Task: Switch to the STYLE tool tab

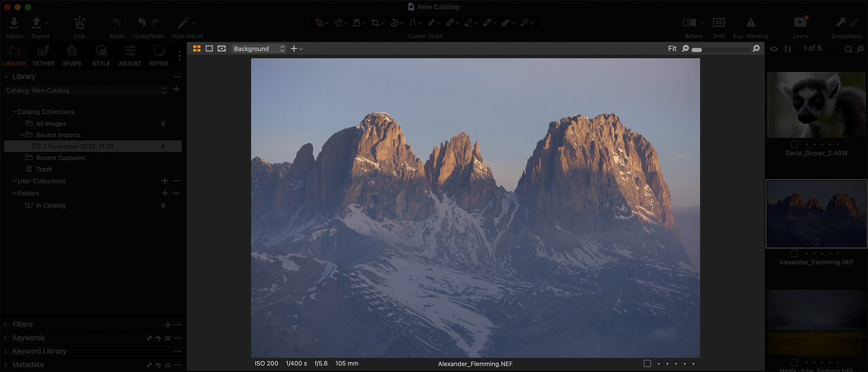Action: (101, 56)
